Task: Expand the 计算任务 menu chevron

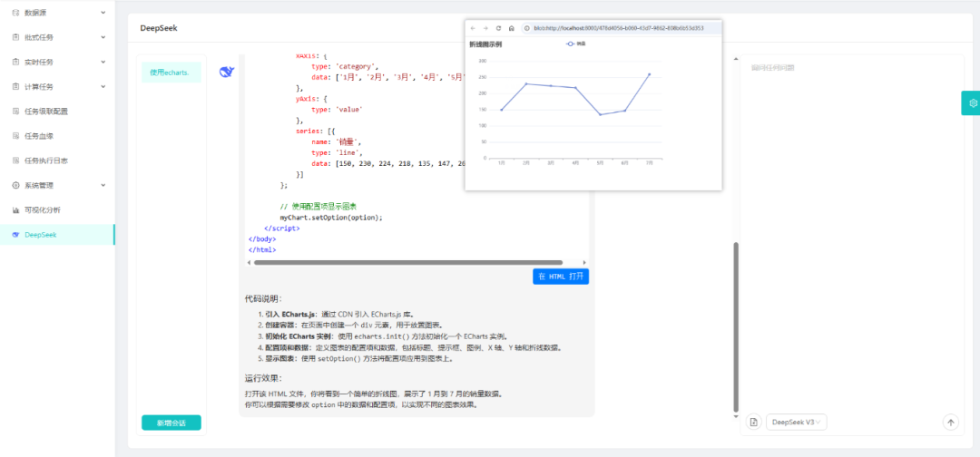Action: click(x=103, y=87)
